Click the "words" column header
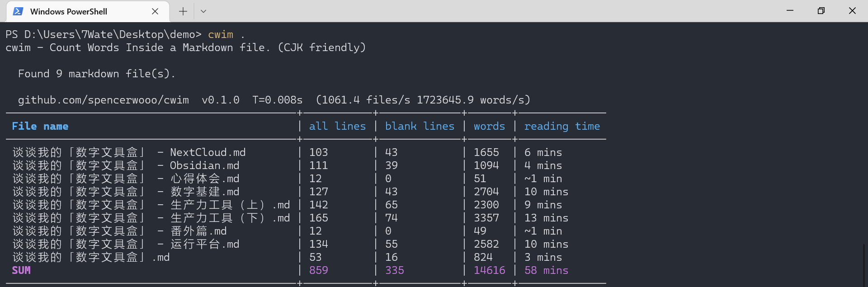Screen dimensions: 868x287 pyautogui.click(x=489, y=126)
